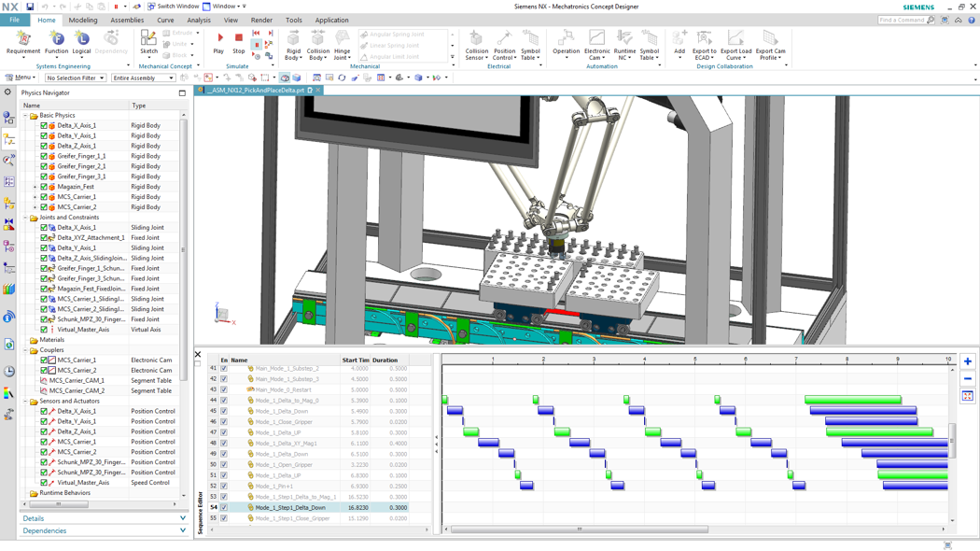Open the Hinge Joint tool
980x551 pixels.
point(343,40)
